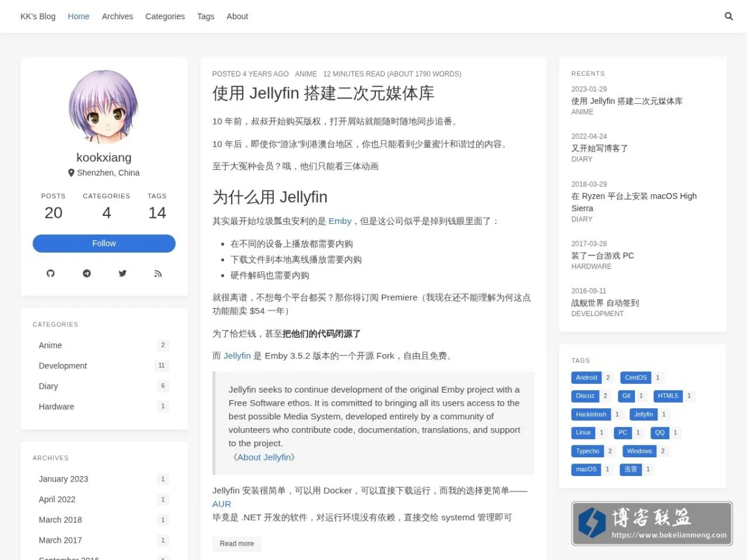This screenshot has width=747, height=560.
Task: Select the CentOS tag
Action: [x=636, y=378]
